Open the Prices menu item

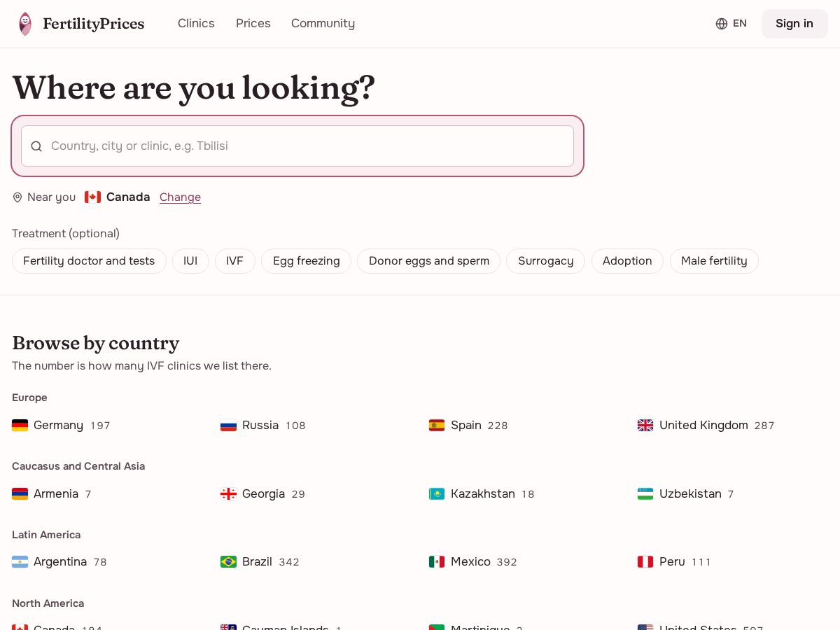click(x=253, y=24)
